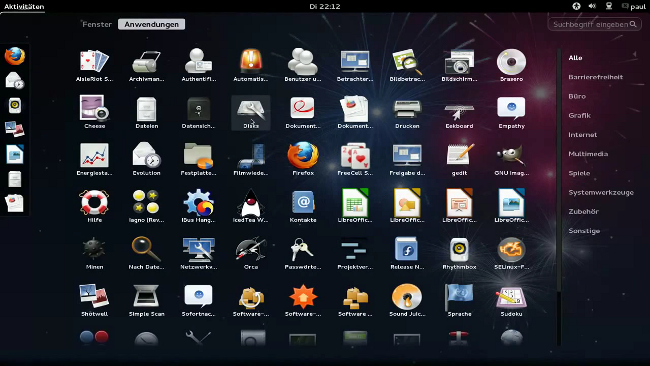Viewport: 650px width, 366px height.
Task: Open Sofortnachrichten messaging app
Action: (199, 300)
